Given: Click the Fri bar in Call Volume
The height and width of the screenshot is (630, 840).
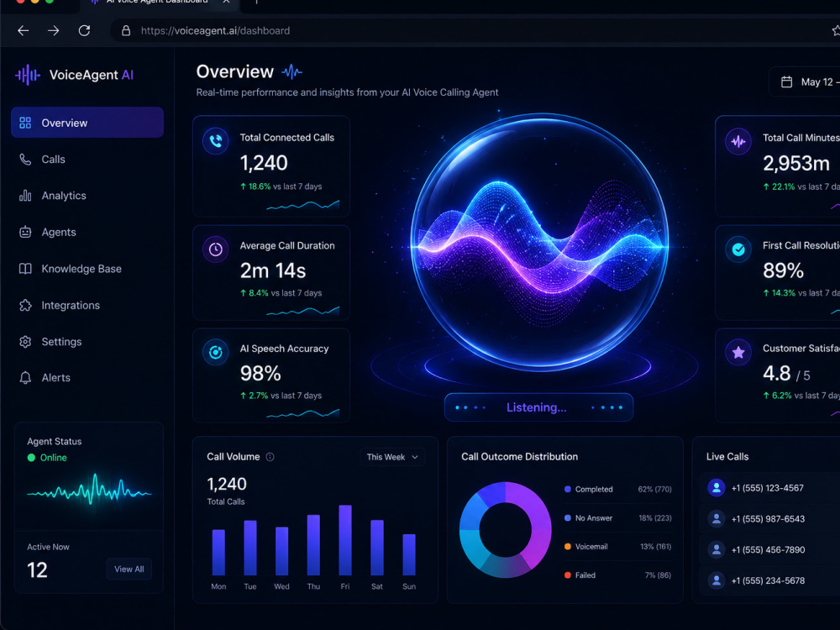Looking at the screenshot, I should 345,540.
